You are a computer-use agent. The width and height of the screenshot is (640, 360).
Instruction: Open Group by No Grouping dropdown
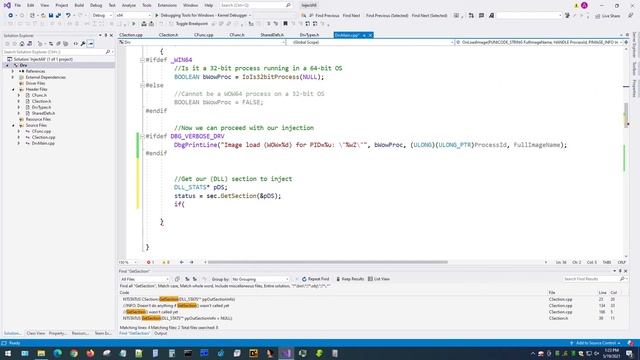point(260,279)
